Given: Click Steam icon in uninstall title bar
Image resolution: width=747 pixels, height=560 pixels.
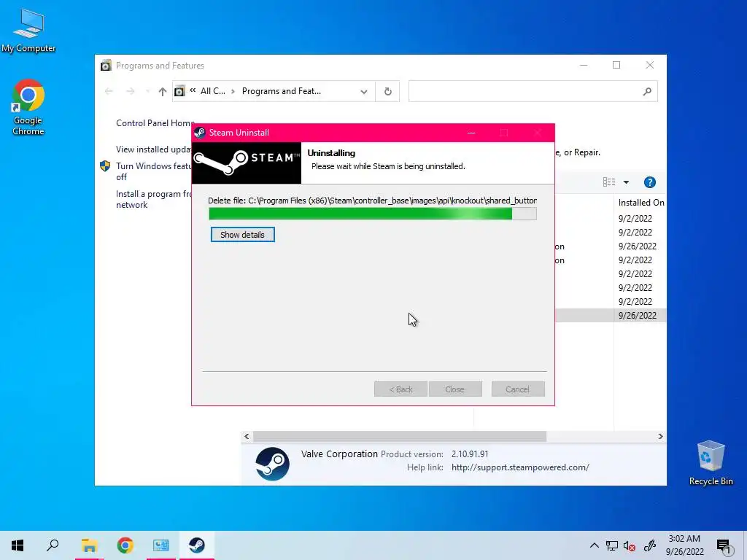Looking at the screenshot, I should coord(200,133).
